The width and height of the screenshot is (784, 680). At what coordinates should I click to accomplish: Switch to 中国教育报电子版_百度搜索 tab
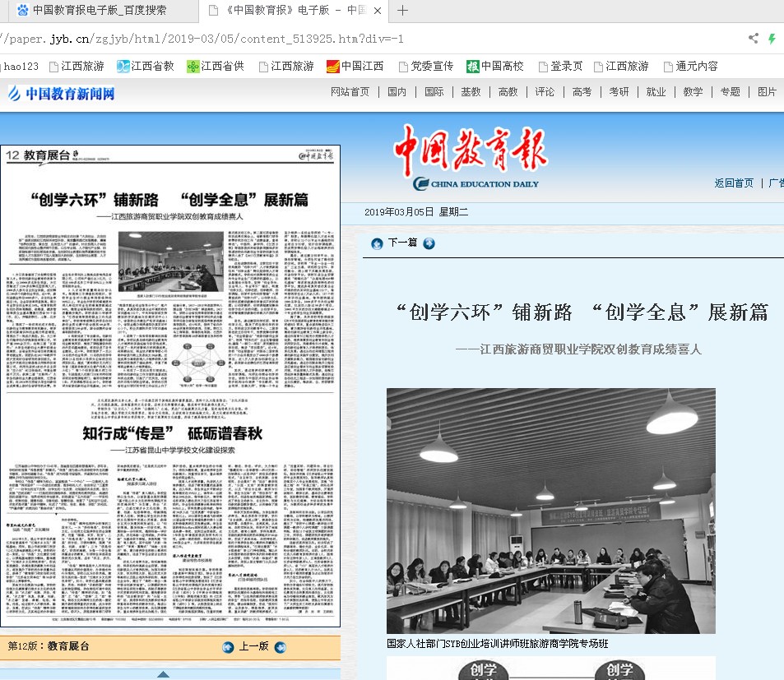tap(99, 11)
